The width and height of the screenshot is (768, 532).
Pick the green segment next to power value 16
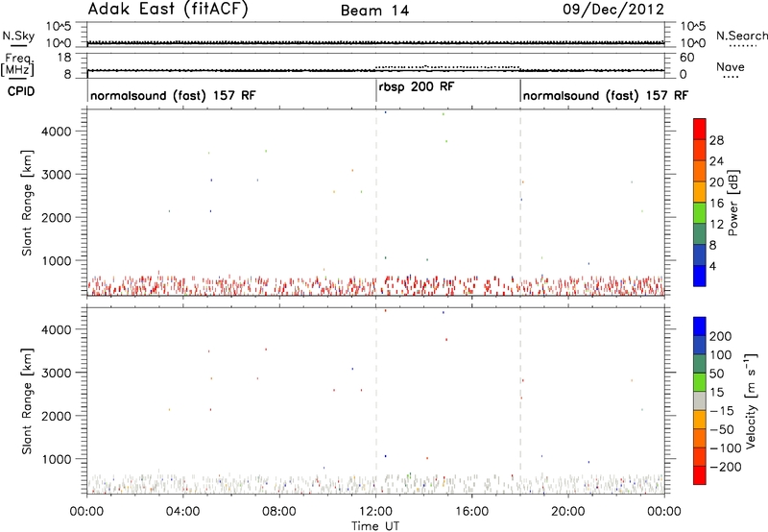tap(700, 213)
